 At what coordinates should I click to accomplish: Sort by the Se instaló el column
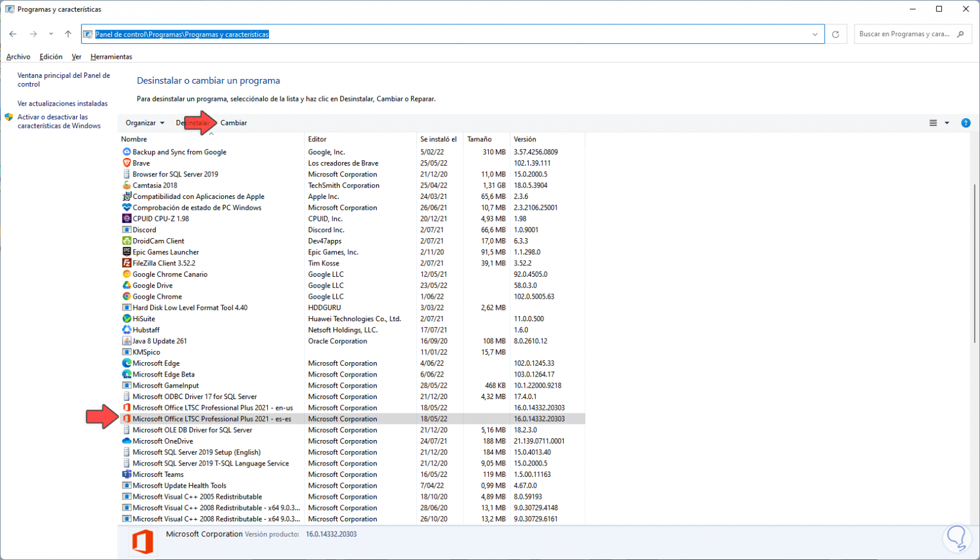tap(440, 139)
